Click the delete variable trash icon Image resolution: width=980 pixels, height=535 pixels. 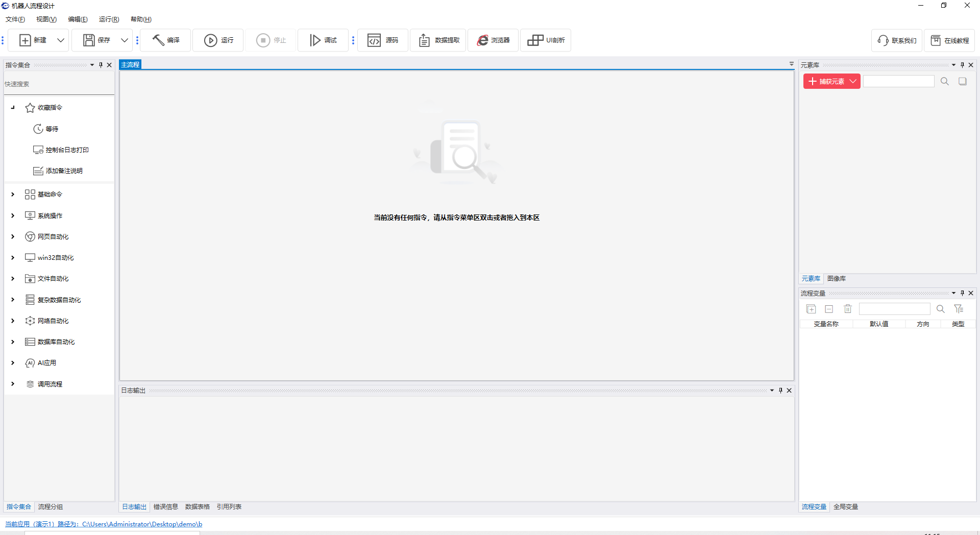[x=848, y=309]
